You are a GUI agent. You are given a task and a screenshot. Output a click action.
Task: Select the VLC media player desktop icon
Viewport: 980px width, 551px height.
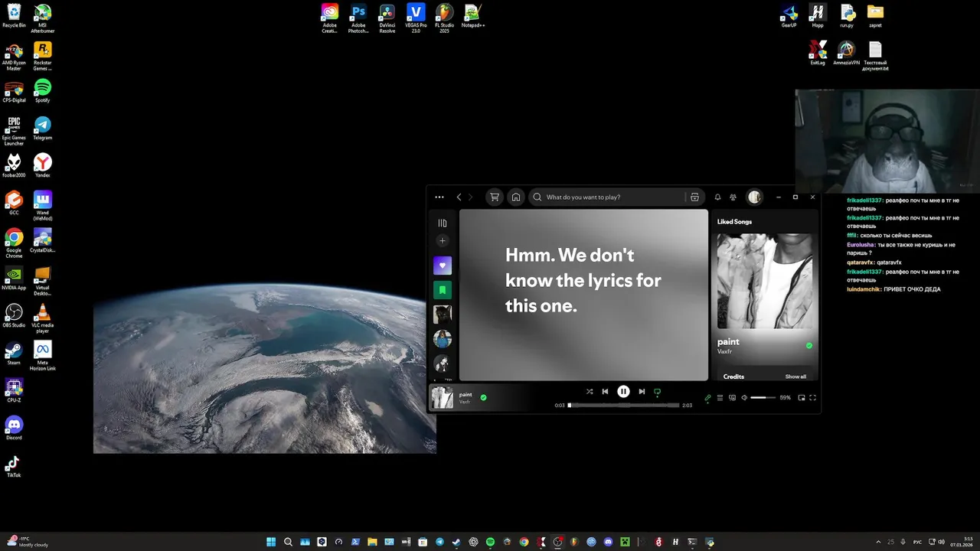coord(43,318)
